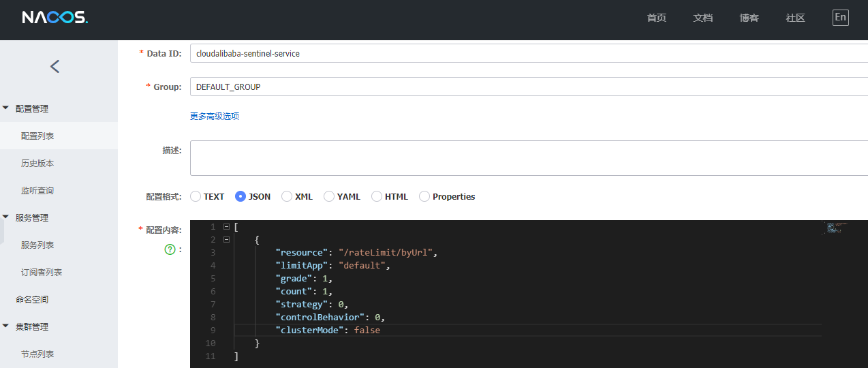Collapse the sidebar with the back arrow

[x=55, y=66]
